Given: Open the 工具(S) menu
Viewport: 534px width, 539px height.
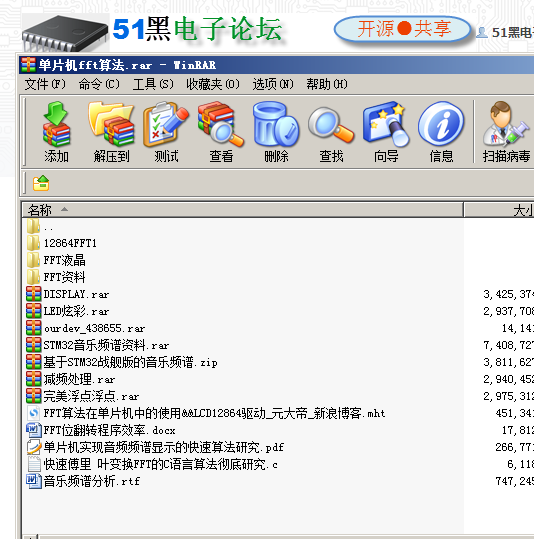Looking at the screenshot, I should [x=153, y=84].
